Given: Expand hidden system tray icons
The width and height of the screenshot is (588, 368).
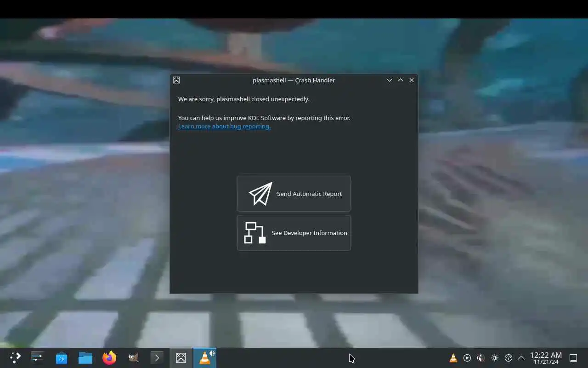Looking at the screenshot, I should (521, 358).
